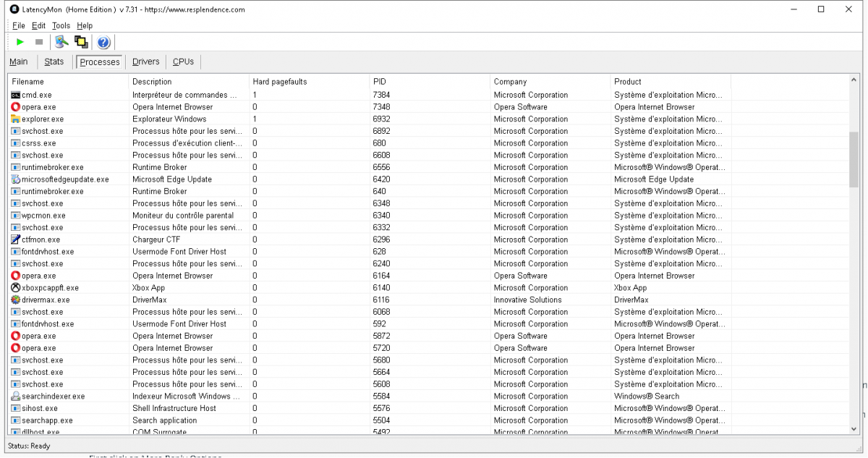Select the microsoftedgeupdate.exe filename
This screenshot has width=868, height=458.
point(65,179)
